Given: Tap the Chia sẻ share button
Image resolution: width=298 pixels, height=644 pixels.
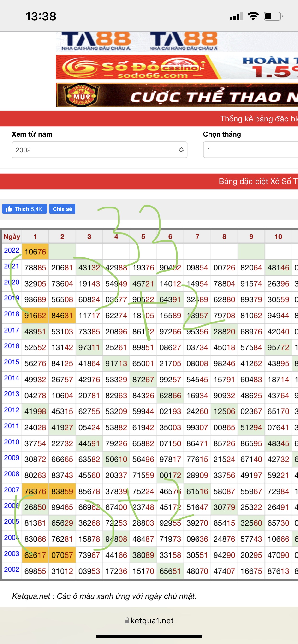Looking at the screenshot, I should pyautogui.click(x=62, y=209).
